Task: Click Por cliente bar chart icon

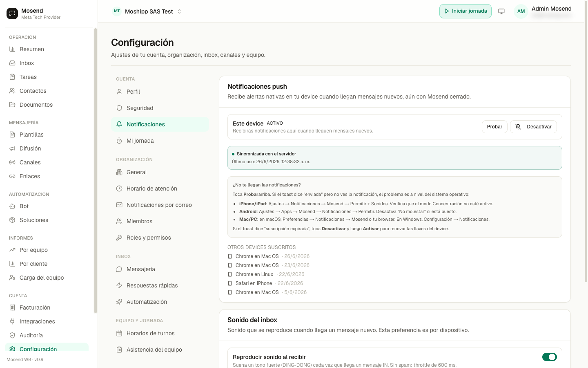Action: click(12, 264)
